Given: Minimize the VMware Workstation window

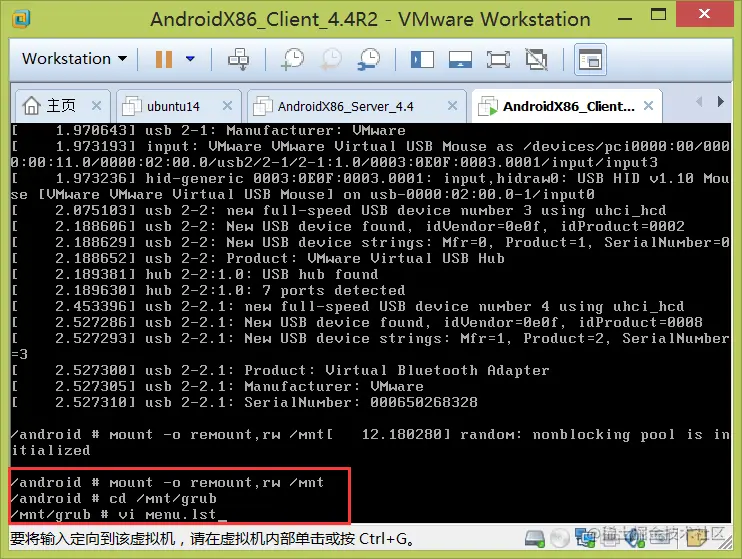Looking at the screenshot, I should [625, 18].
